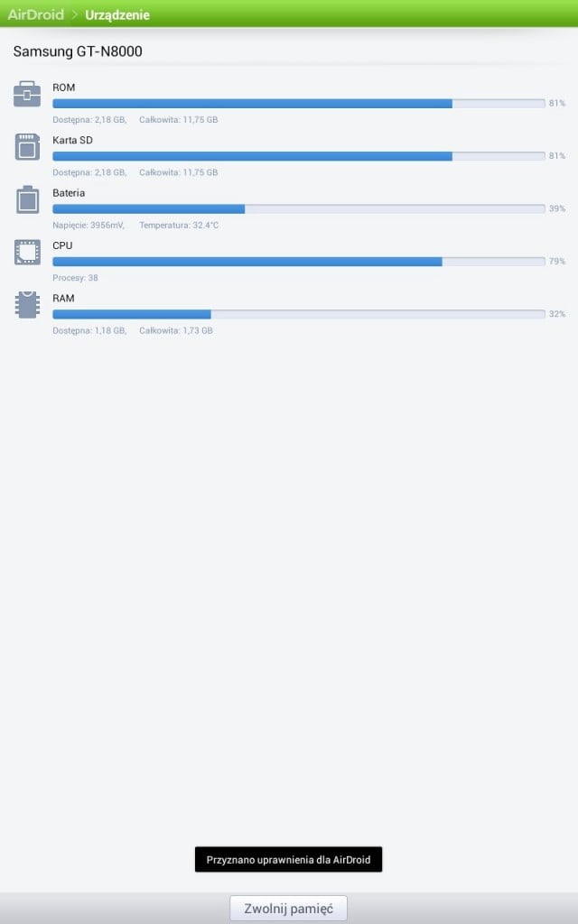
Task: Click the RAM 32% percentage label
Action: click(557, 314)
